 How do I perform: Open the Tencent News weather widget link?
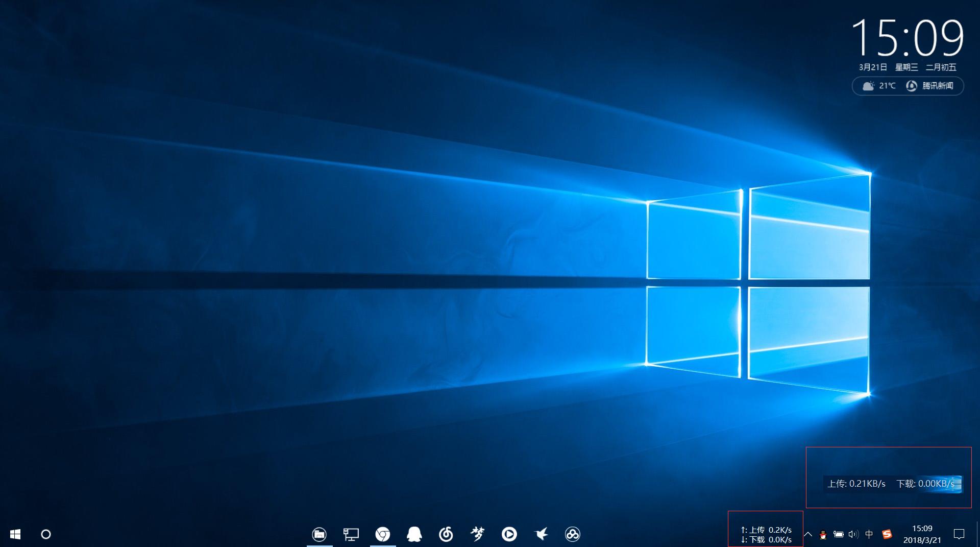coord(937,86)
